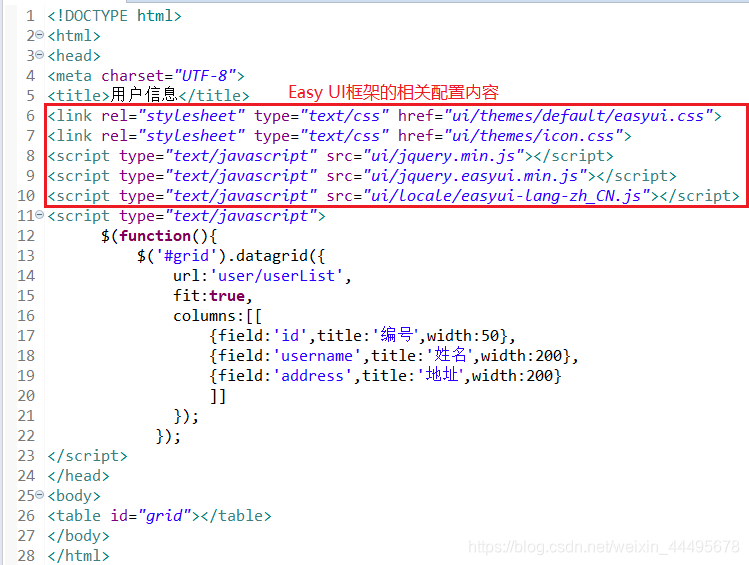Click the url string 'user/userList'
This screenshot has height=565, width=749.
(276, 276)
